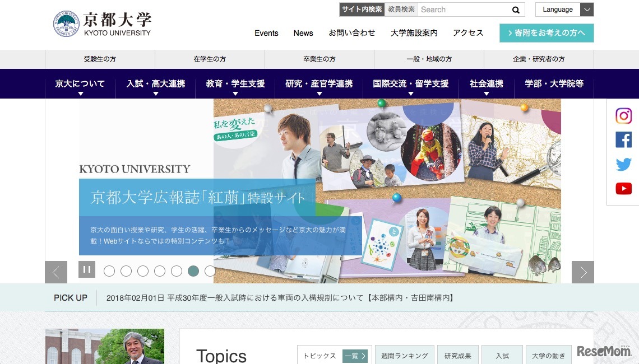Image resolution: width=639 pixels, height=364 pixels.
Task: Open the 企業・研究者の方 section
Action: [539, 59]
